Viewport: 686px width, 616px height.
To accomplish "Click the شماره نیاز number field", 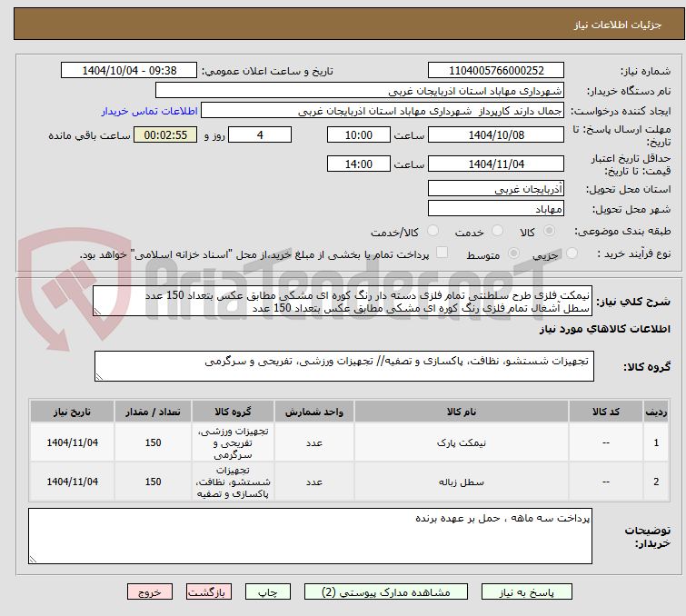I will 496,71.
